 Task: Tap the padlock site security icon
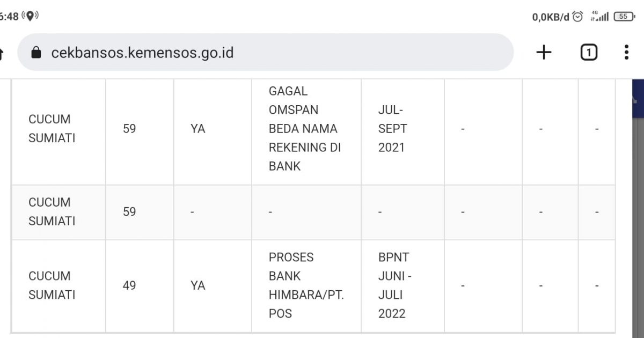coord(36,52)
